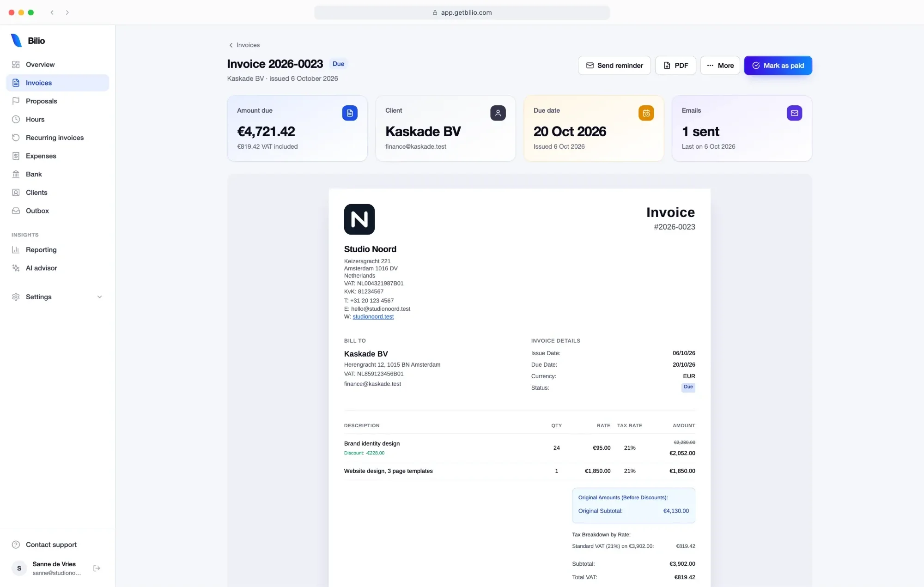Click the Original Subtotal €4,130.00 value
924x587 pixels.
tap(676, 511)
